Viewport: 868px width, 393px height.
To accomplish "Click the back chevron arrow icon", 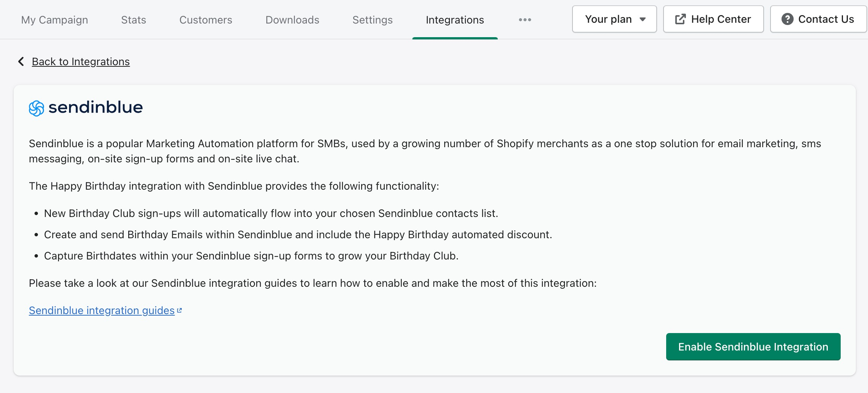I will pos(21,61).
